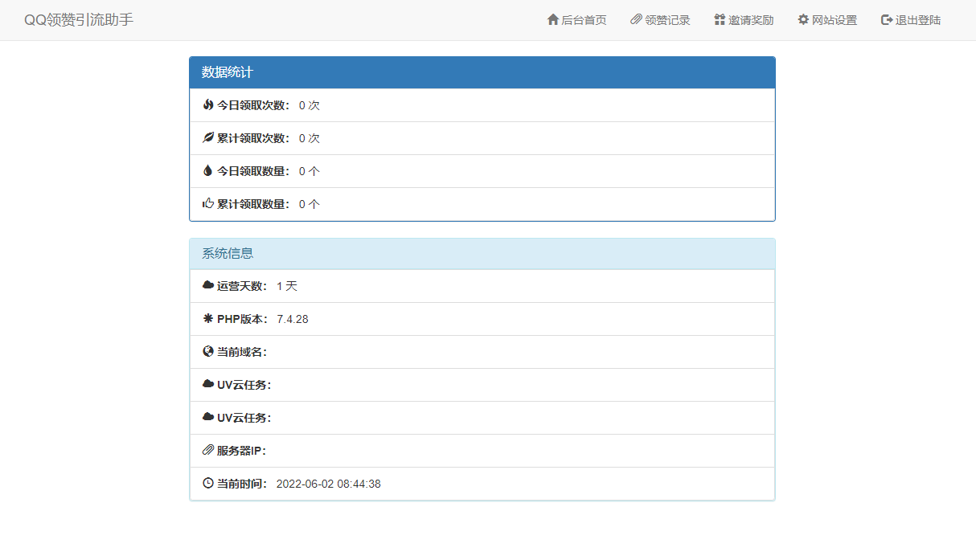976x560 pixels.
Task: Click the flame icon beside 今日领取次数
Action: tap(208, 105)
